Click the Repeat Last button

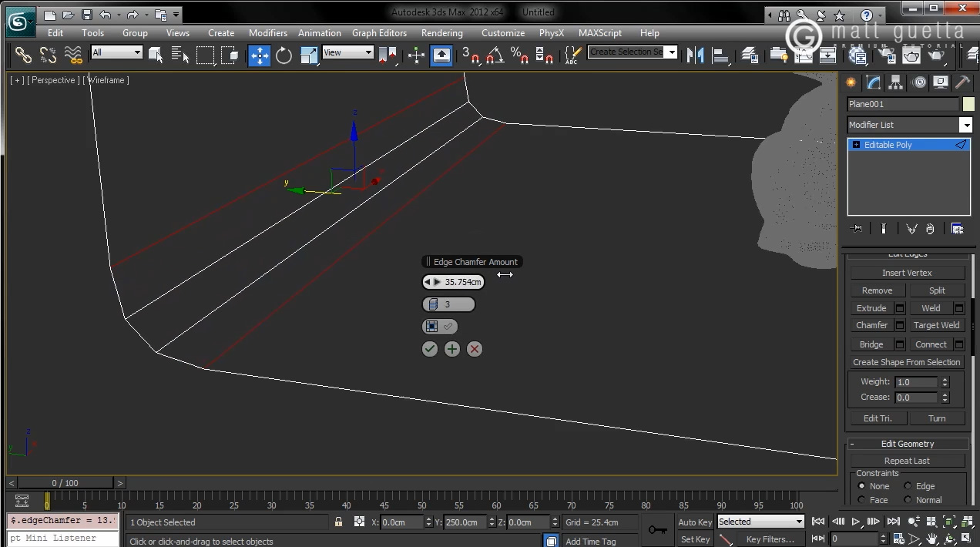click(x=908, y=461)
